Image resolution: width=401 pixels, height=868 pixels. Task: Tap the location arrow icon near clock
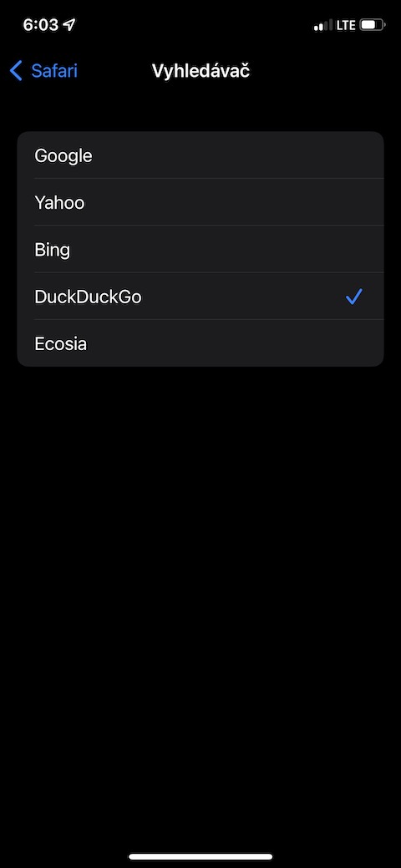pos(69,24)
